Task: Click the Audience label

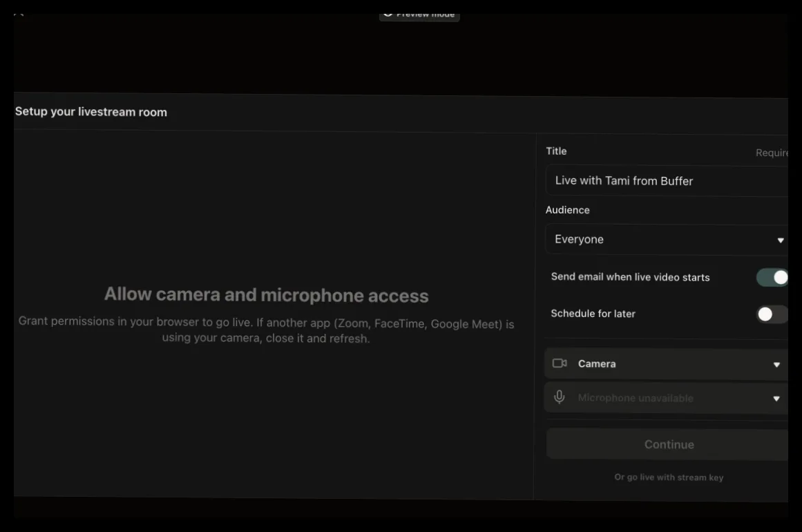Action: pos(568,210)
